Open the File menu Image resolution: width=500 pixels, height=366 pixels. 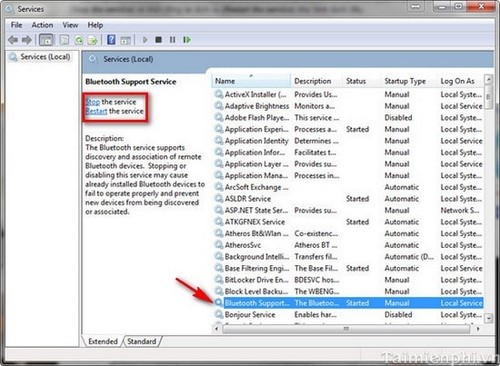click(16, 25)
